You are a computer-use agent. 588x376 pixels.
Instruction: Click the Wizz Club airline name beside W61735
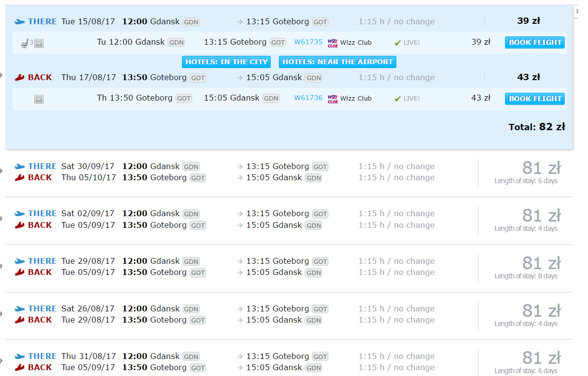click(x=356, y=43)
